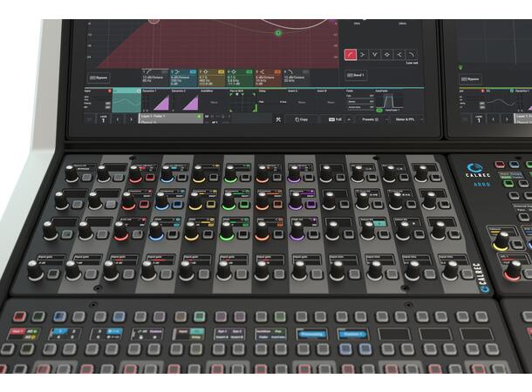Open the Layer 1 selector on second screen
The image size is (532, 392).
coord(479,119)
